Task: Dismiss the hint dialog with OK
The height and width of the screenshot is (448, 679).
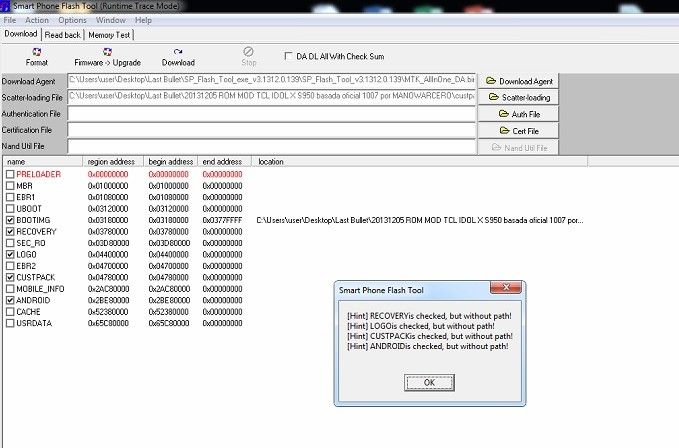Action: 429,383
